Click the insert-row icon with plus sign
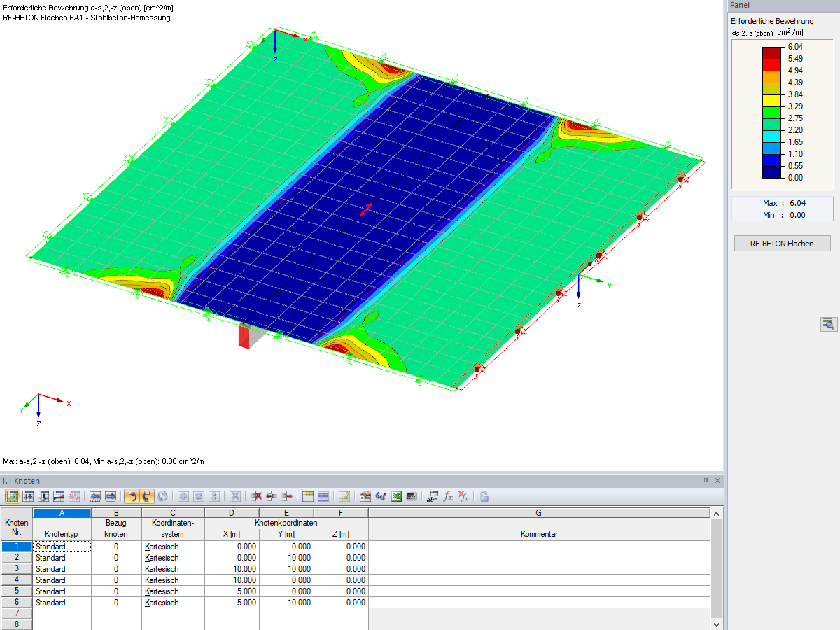Screen dimensions: 840x630 (x=28, y=496)
